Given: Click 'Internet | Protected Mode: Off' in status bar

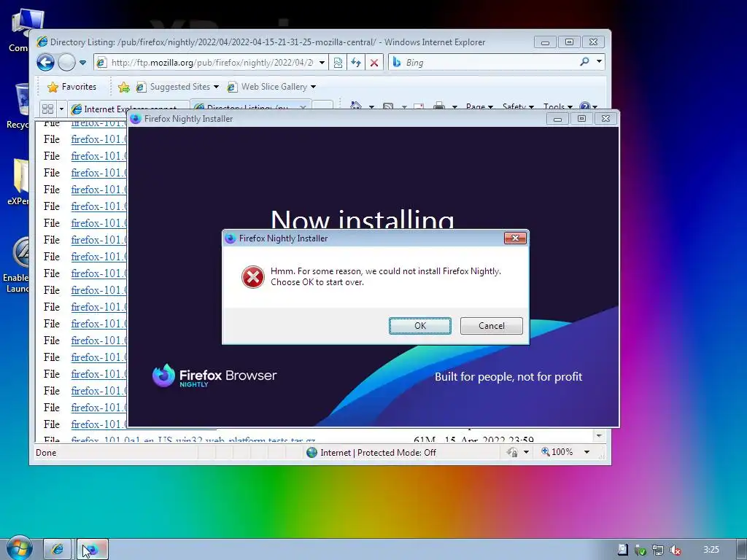Looking at the screenshot, I should pos(371,452).
